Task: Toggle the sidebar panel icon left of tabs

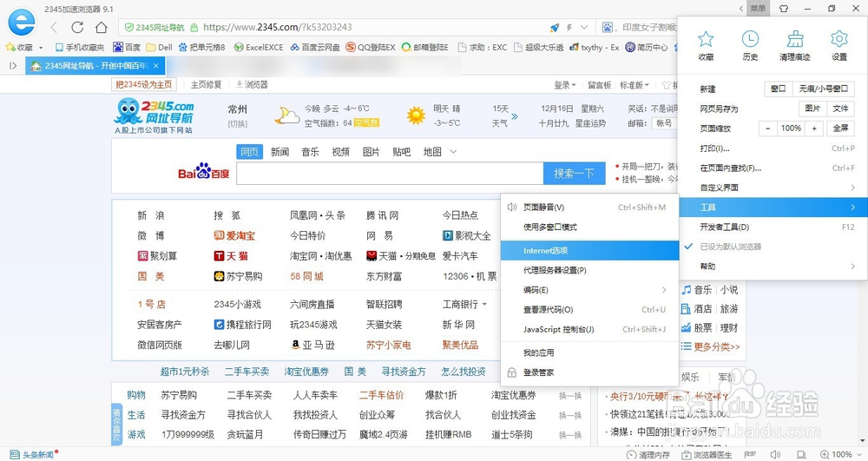Action: coord(13,66)
